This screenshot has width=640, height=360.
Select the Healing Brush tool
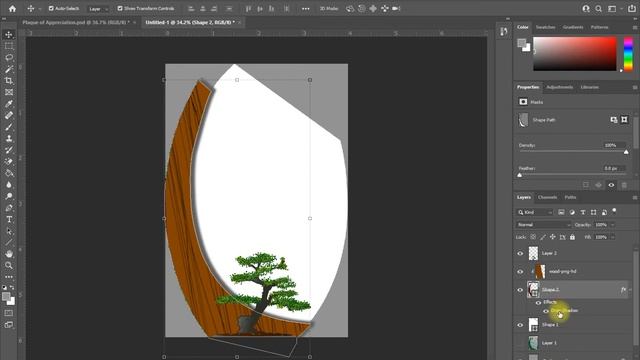(9, 115)
